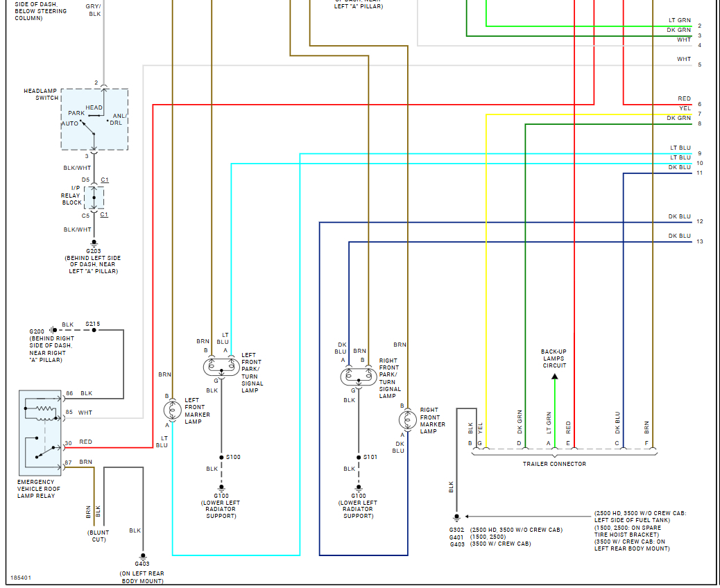This screenshot has width=720, height=588.
Task: Click the 'YEL' label at pin 7
Action: point(685,108)
